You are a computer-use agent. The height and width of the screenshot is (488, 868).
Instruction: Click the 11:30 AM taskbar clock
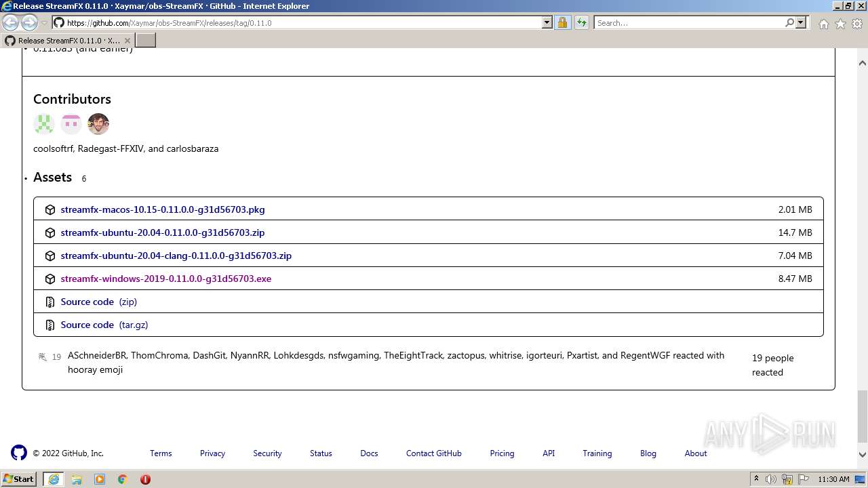click(833, 479)
